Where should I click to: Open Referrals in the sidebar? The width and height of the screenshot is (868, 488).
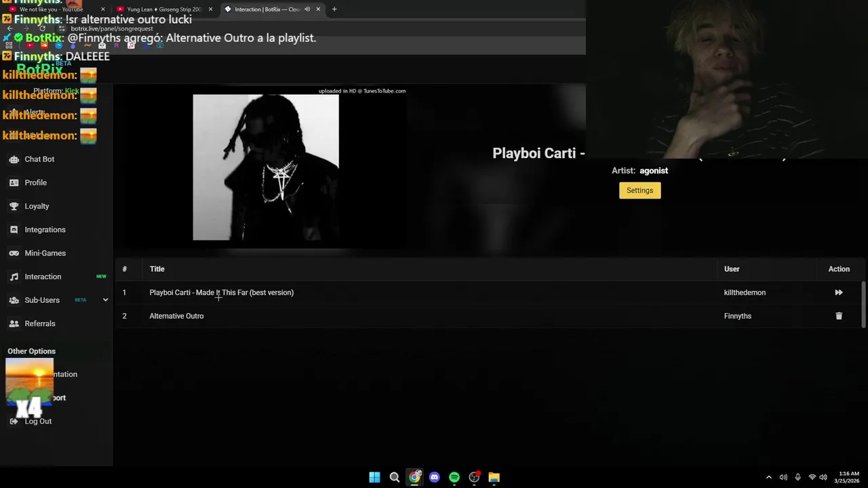(x=40, y=323)
